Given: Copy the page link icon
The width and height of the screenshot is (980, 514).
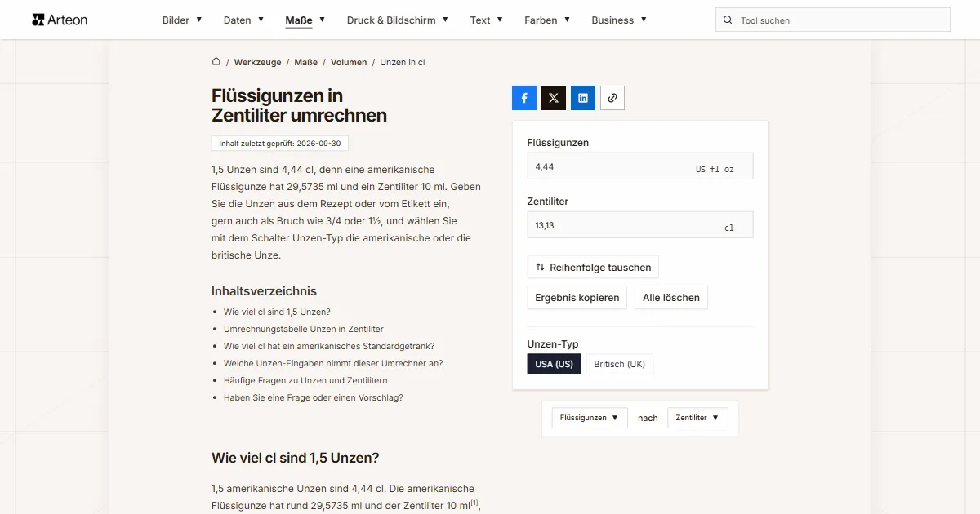Looking at the screenshot, I should 612,98.
